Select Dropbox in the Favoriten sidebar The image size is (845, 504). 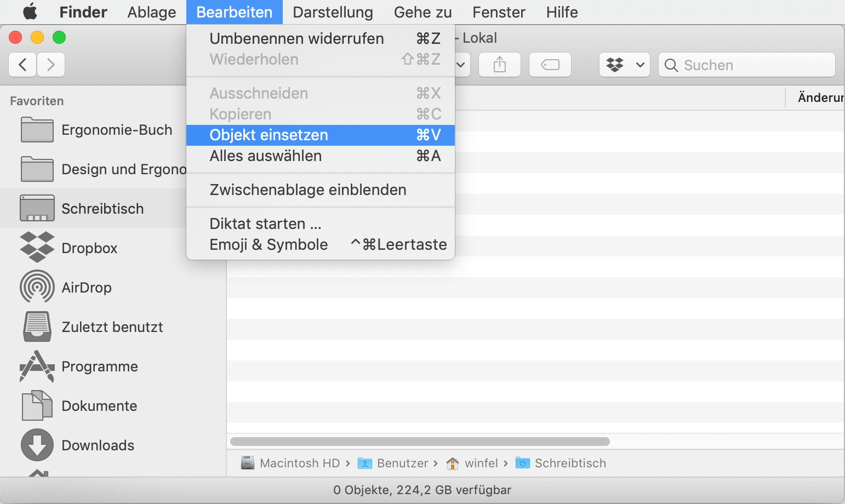click(x=89, y=248)
